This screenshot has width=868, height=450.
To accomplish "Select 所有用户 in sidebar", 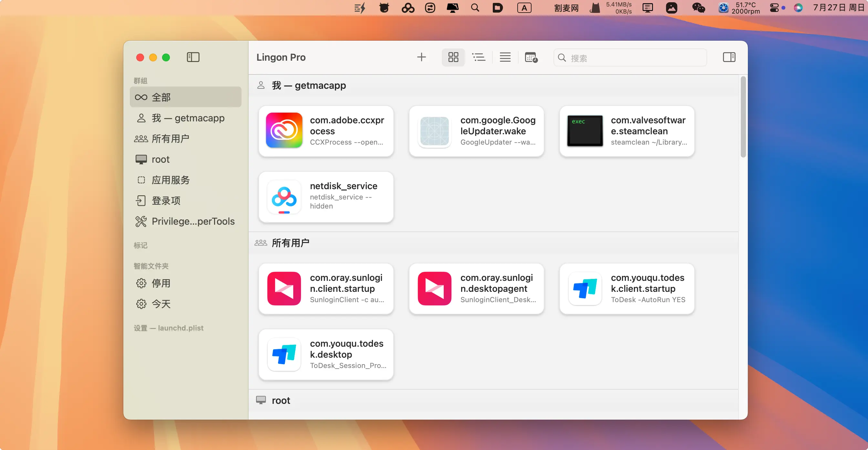I will [186, 138].
